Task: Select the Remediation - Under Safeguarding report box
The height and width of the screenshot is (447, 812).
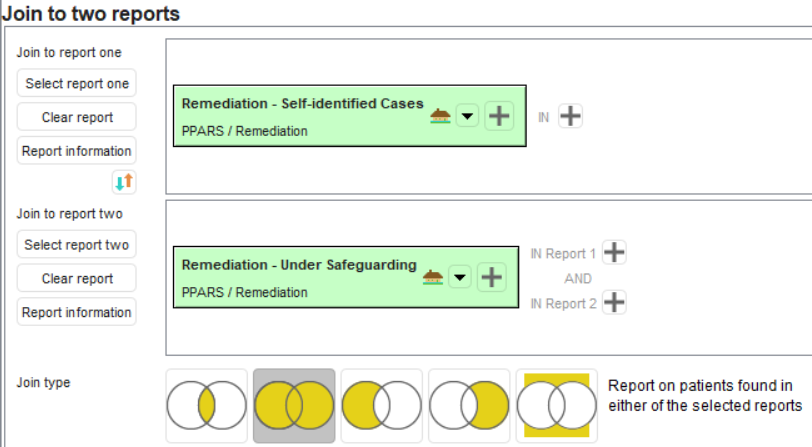Action: (x=300, y=277)
